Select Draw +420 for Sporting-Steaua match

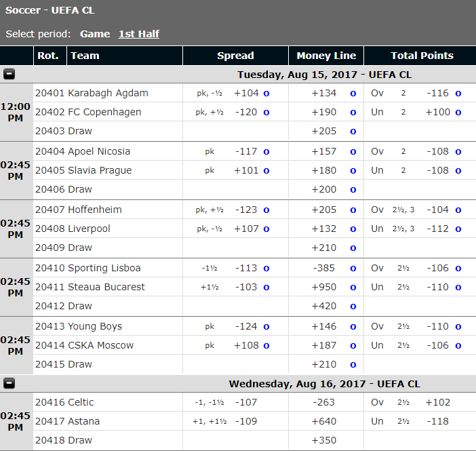coord(353,307)
